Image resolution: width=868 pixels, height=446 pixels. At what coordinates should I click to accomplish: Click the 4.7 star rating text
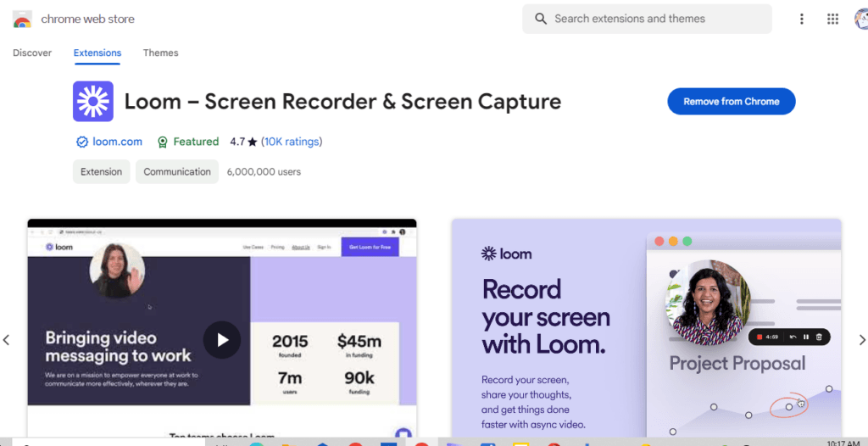pyautogui.click(x=243, y=142)
